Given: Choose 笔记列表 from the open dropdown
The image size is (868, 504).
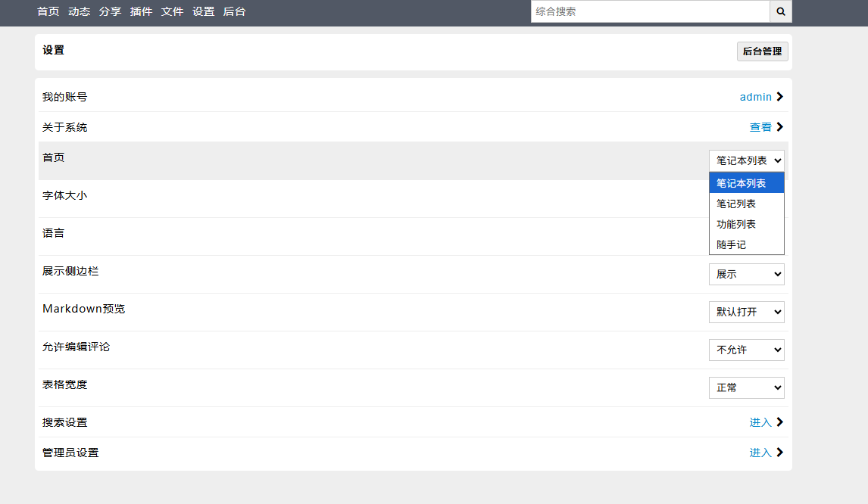Looking at the screenshot, I should click(x=746, y=204).
